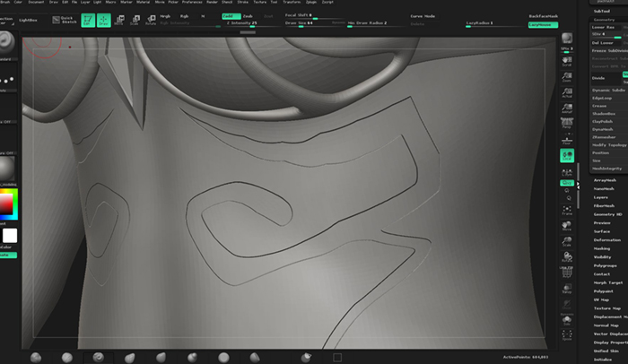
Task: Toggle Local symmetry button on right shelf
Action: 567,155
